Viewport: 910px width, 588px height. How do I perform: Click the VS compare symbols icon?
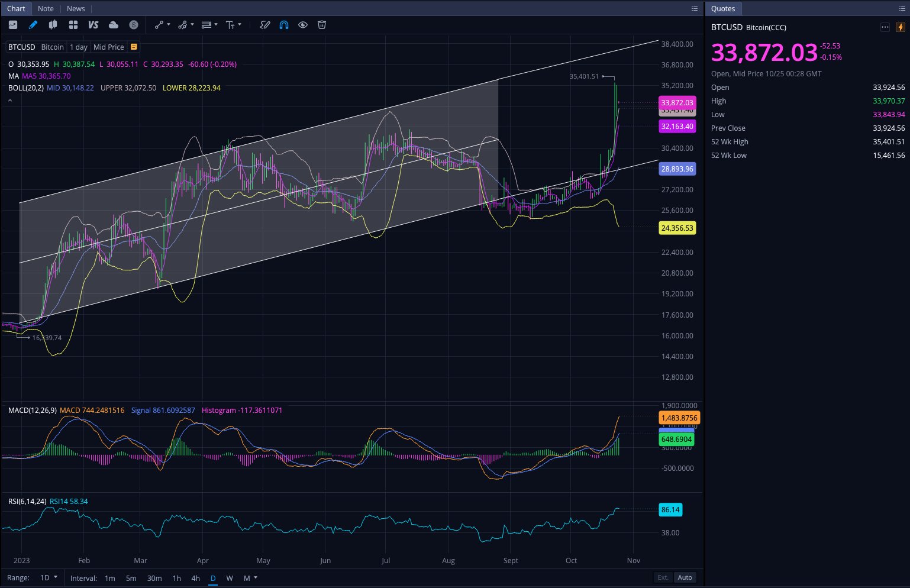click(93, 25)
